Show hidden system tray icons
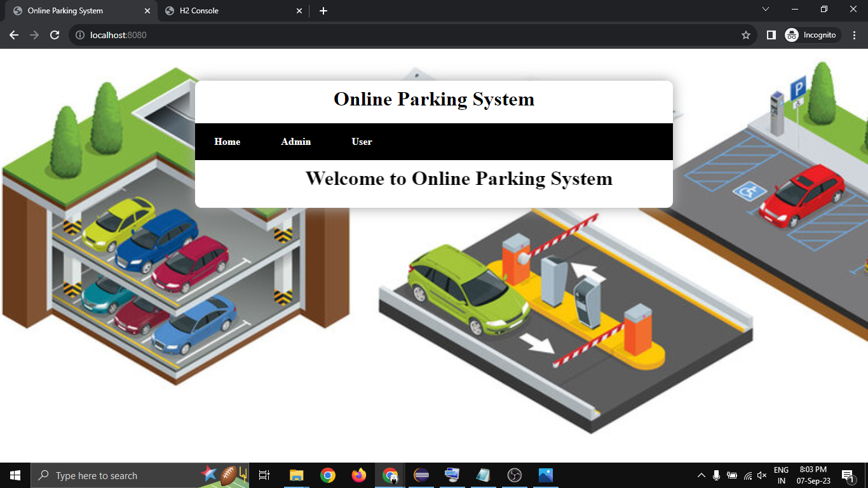The height and width of the screenshot is (488, 868). pos(702,475)
